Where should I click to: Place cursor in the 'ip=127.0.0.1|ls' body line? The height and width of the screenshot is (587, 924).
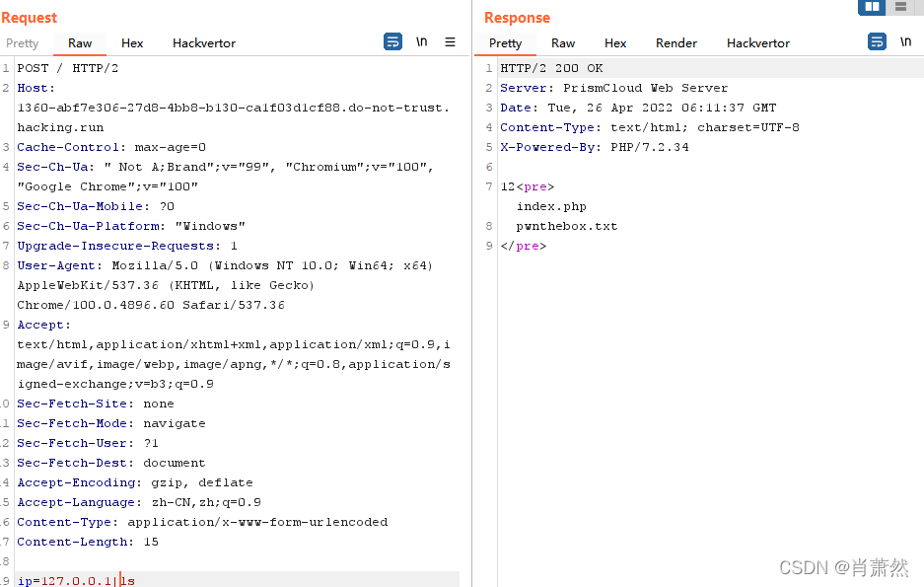pyautogui.click(x=76, y=580)
